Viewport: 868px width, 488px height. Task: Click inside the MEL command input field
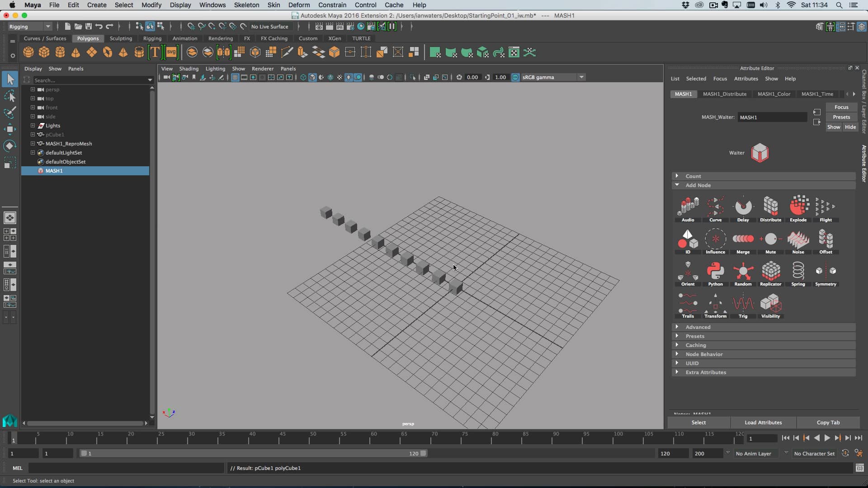[127, 468]
